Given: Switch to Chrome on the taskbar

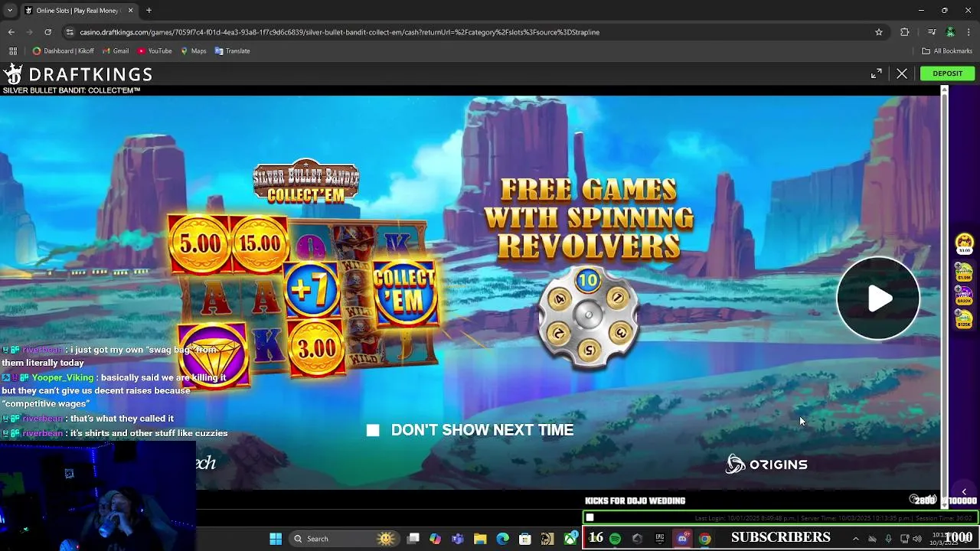Looking at the screenshot, I should tap(704, 539).
